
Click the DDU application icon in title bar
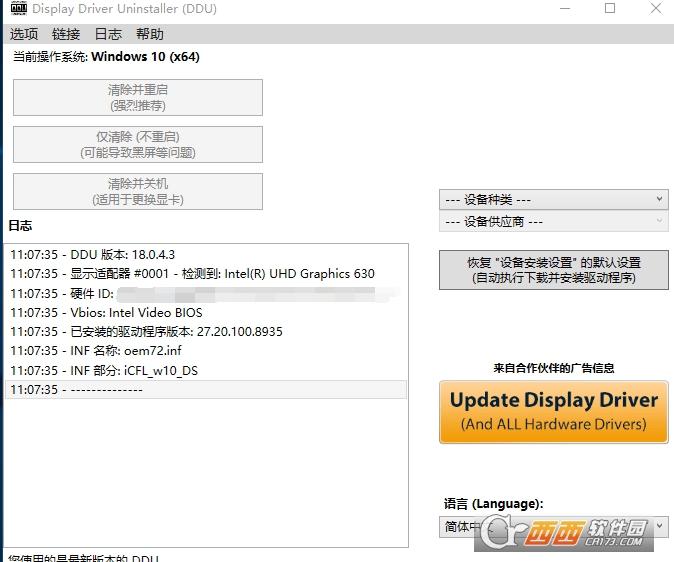coord(18,8)
